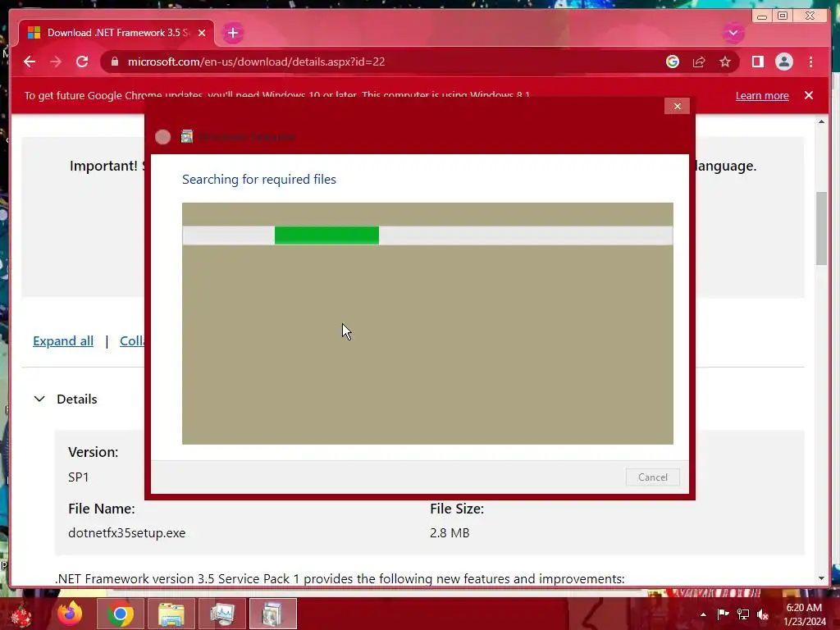The width and height of the screenshot is (840, 630).
Task: Open a new tab with plus button
Action: [x=232, y=33]
